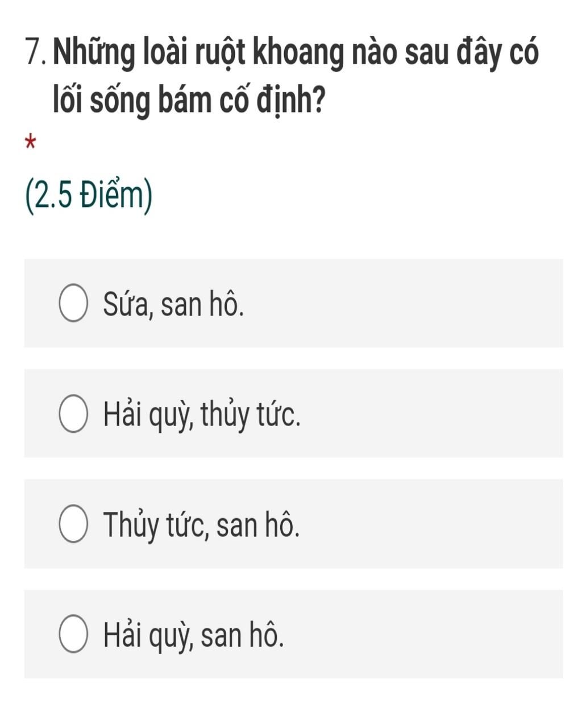The image size is (582, 728).
Task: Click the word Hải quỳ in last option
Action: tap(148, 636)
